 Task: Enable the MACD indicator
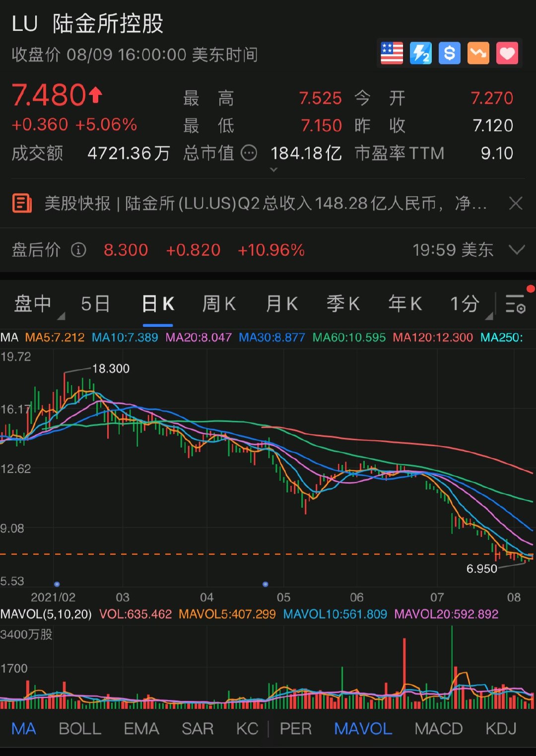(439, 729)
